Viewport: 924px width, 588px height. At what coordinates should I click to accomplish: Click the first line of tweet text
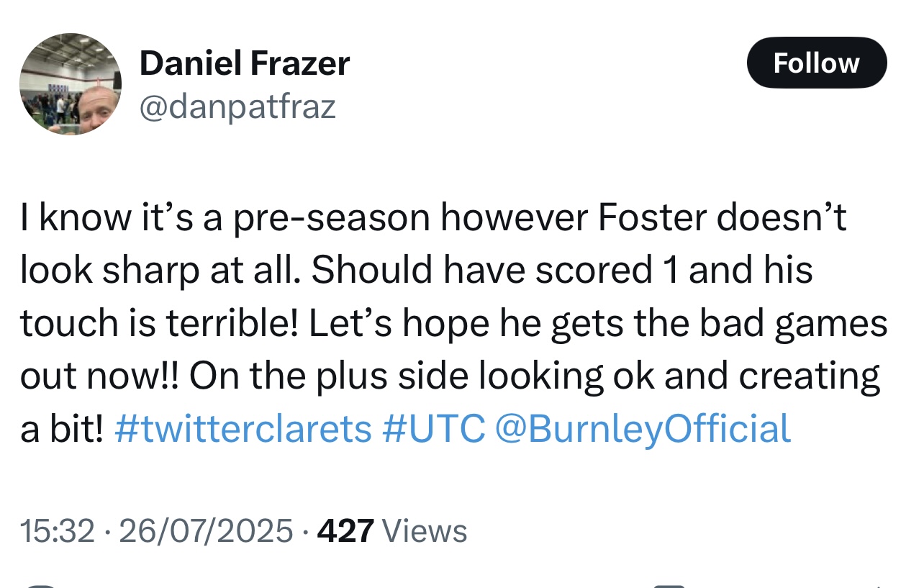point(432,217)
